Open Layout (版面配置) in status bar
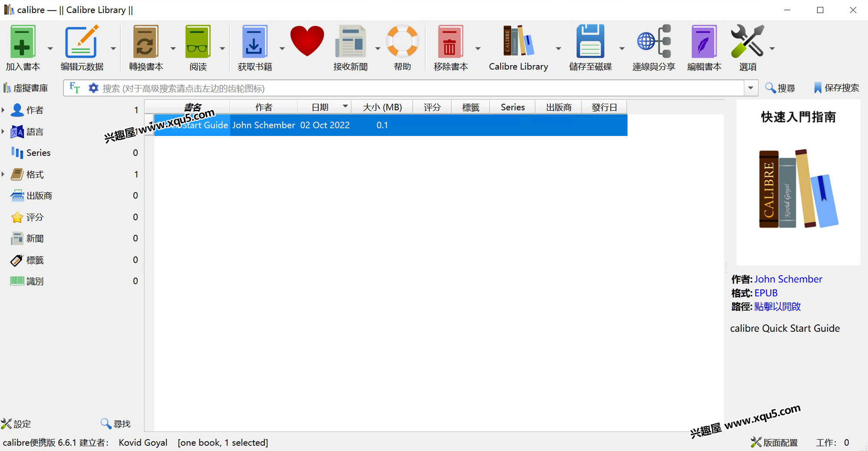The width and height of the screenshot is (868, 451). [775, 442]
